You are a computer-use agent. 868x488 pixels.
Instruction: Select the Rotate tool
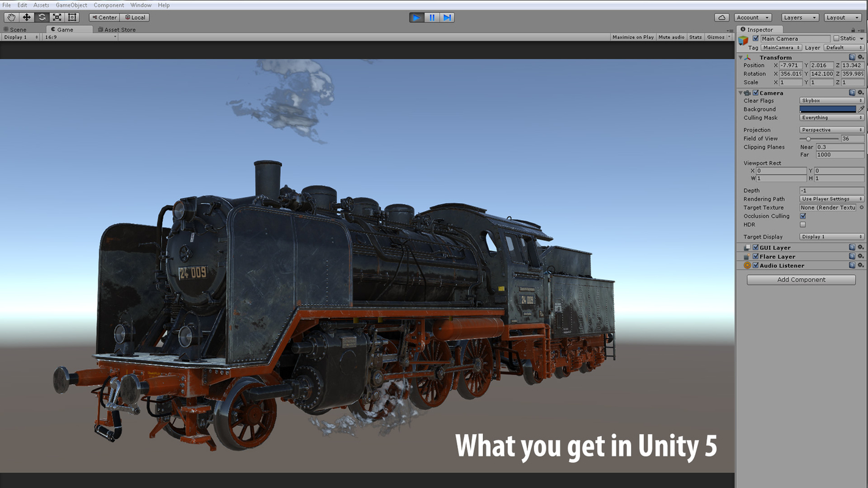42,17
